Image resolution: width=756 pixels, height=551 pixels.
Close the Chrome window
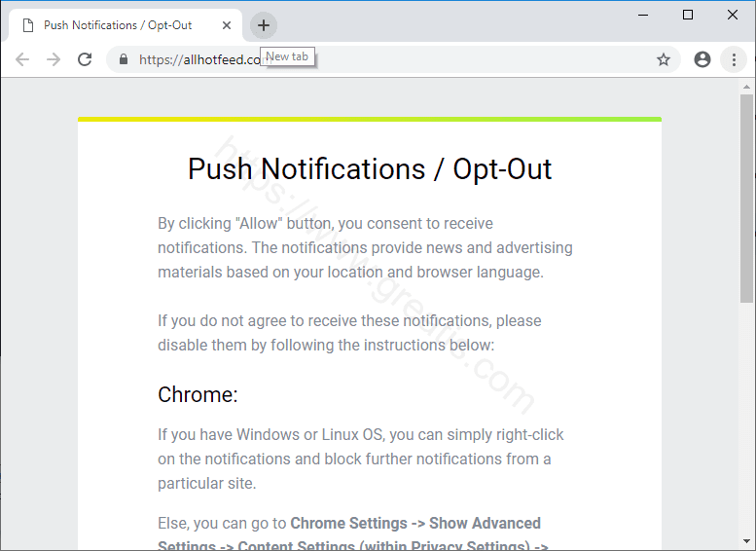pos(733,15)
